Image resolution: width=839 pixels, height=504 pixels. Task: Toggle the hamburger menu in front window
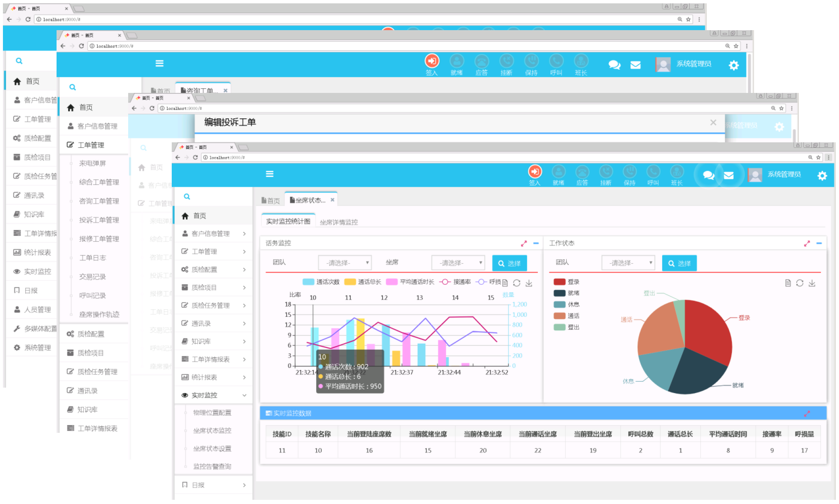tap(270, 174)
